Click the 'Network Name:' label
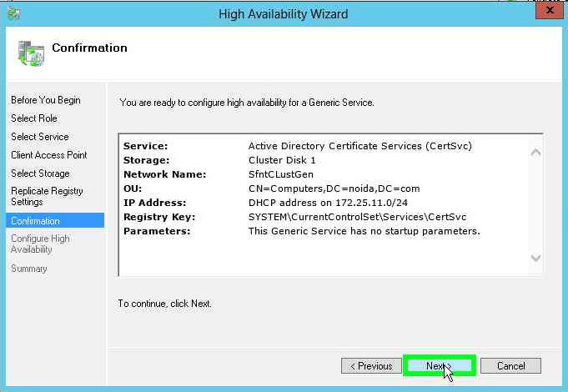This screenshot has width=568, height=392. 165,174
